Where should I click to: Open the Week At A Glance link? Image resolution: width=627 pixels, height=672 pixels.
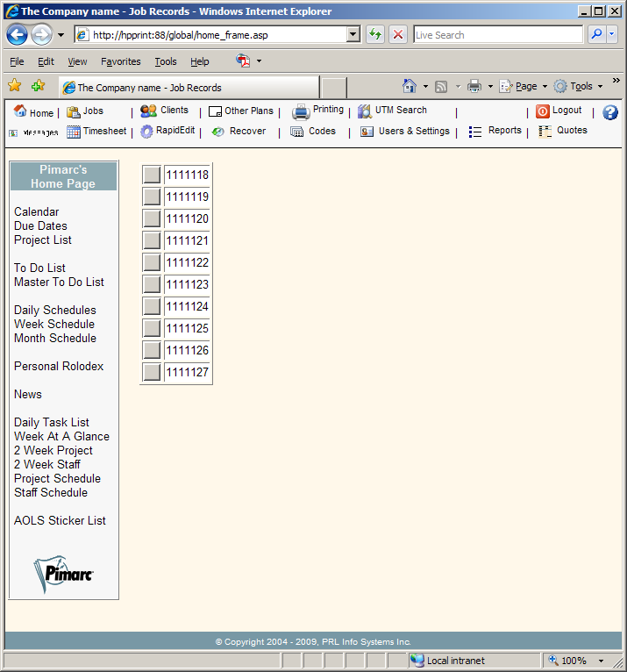pyautogui.click(x=61, y=436)
